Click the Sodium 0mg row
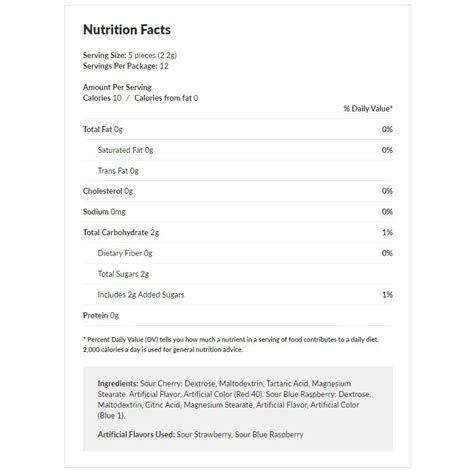 pos(238,212)
